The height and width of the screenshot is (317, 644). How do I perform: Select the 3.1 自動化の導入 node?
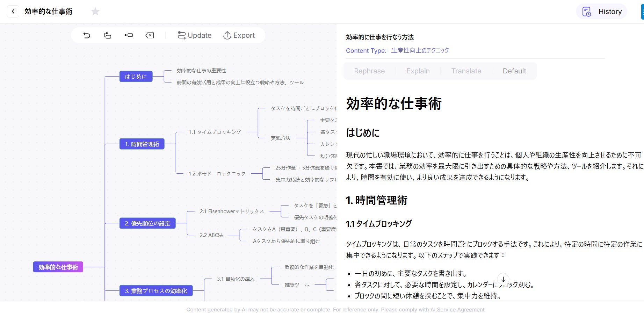point(236,279)
